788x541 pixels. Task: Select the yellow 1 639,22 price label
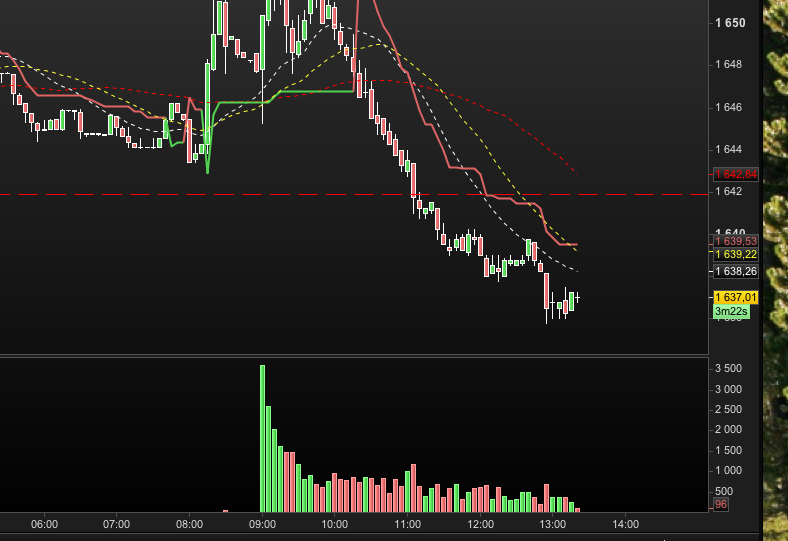click(736, 254)
